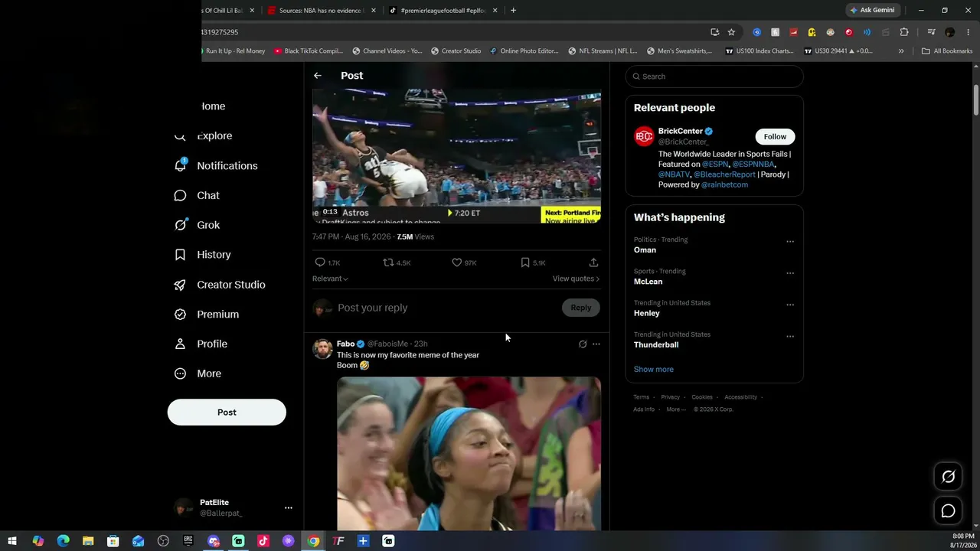
Task: Open View quotes link
Action: coord(576,279)
